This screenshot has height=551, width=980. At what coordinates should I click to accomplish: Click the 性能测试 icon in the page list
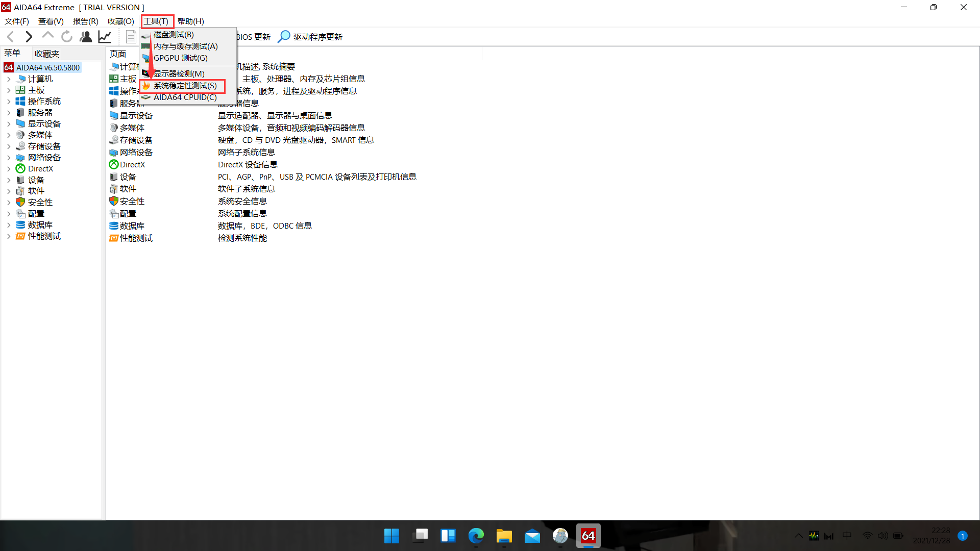pyautogui.click(x=114, y=238)
